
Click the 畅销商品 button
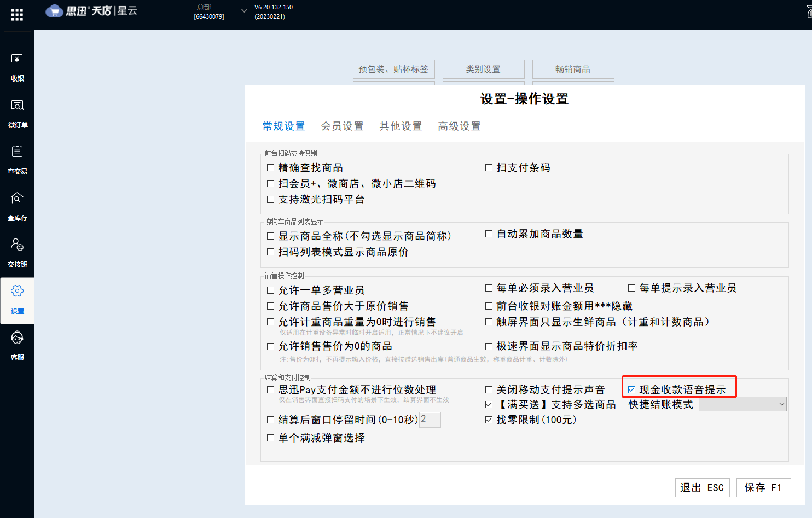[x=573, y=69]
